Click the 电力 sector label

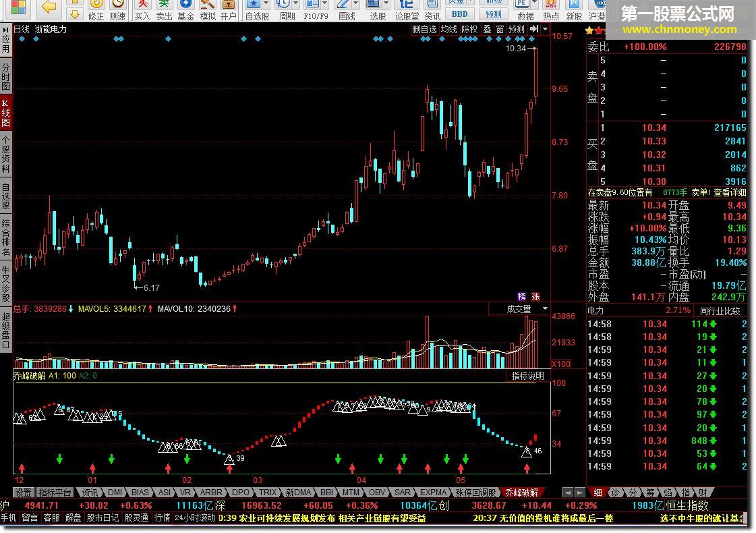tap(596, 311)
